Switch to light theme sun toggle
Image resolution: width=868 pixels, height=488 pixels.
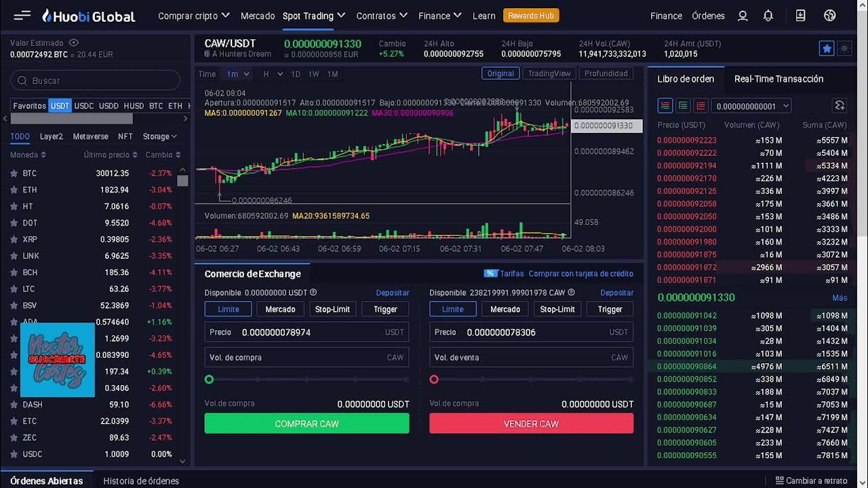(844, 48)
